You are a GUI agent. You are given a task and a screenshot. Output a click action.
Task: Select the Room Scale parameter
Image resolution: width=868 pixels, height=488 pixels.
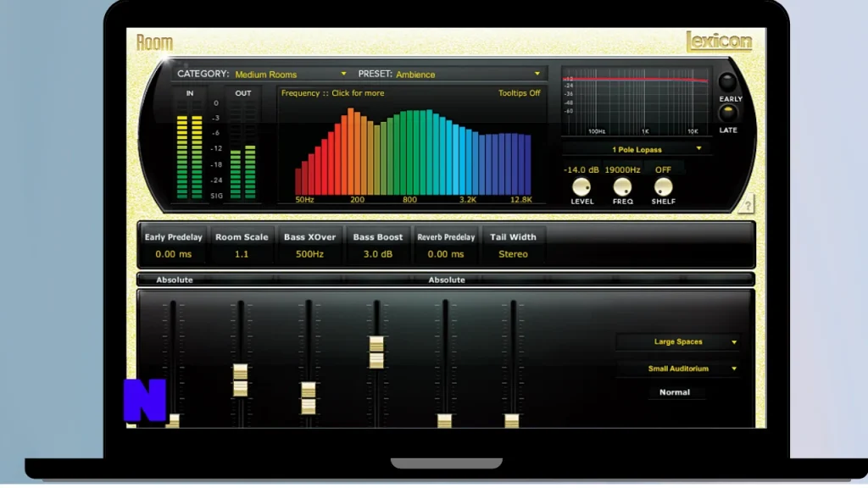[x=242, y=245]
